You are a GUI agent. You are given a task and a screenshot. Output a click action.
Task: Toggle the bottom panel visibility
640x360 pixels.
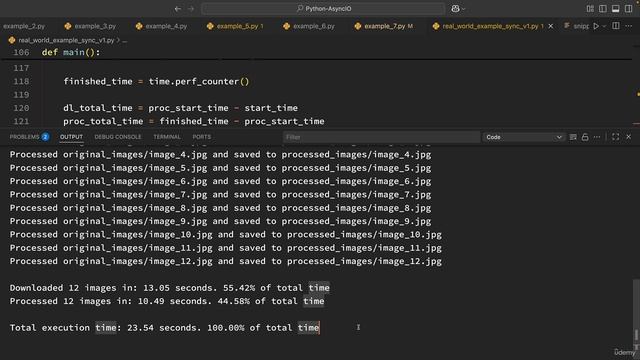pos(616,9)
